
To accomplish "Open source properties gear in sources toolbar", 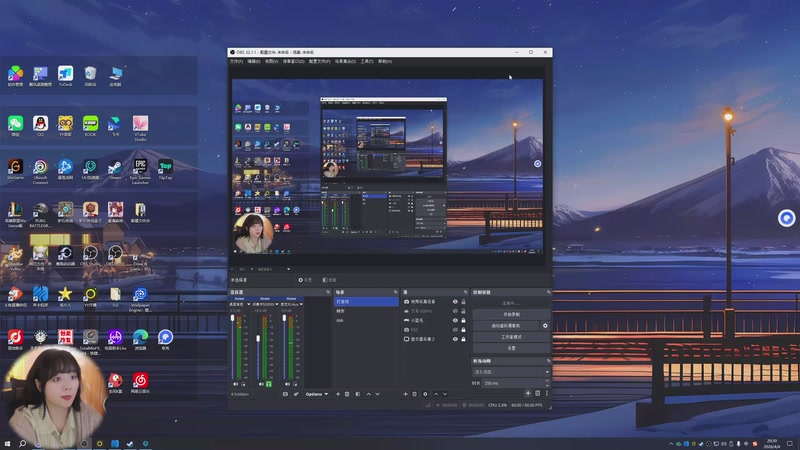I will coord(425,394).
